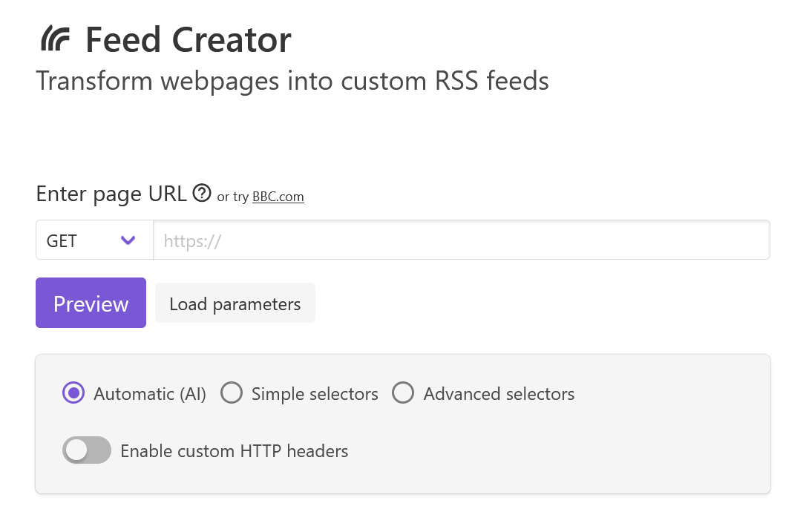Click the "Feed Creator" heading text
Image resolution: width=806 pixels, height=532 pixels.
click(188, 39)
